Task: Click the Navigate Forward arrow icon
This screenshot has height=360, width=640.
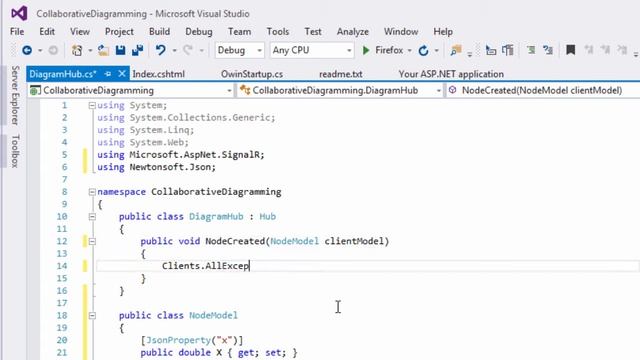Action: tap(53, 51)
